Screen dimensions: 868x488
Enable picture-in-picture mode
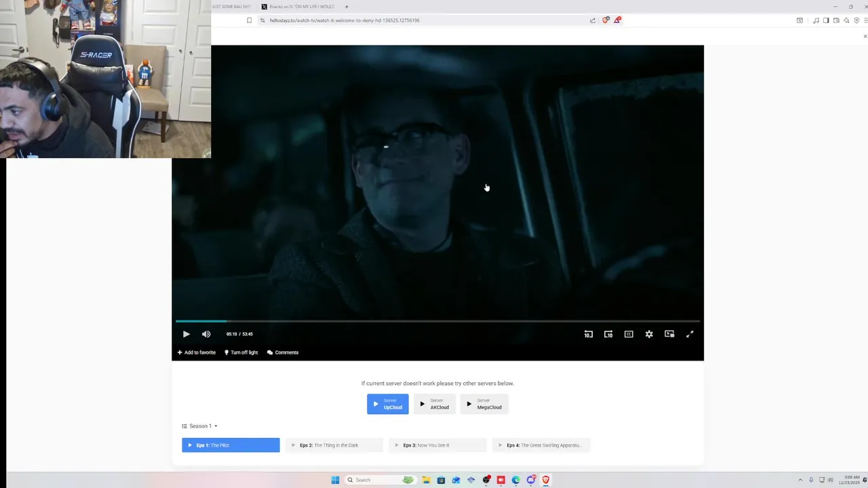[x=669, y=334]
